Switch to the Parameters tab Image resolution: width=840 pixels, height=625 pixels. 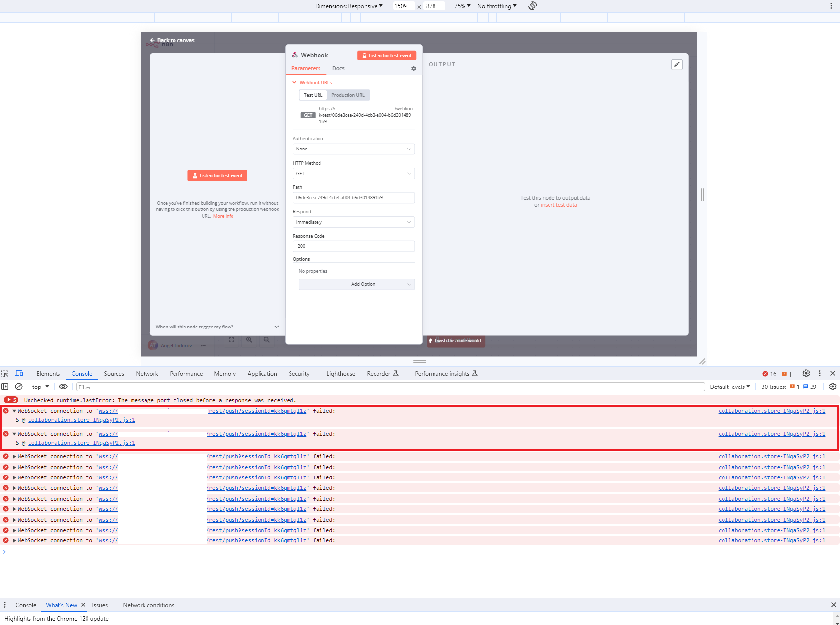click(x=306, y=69)
